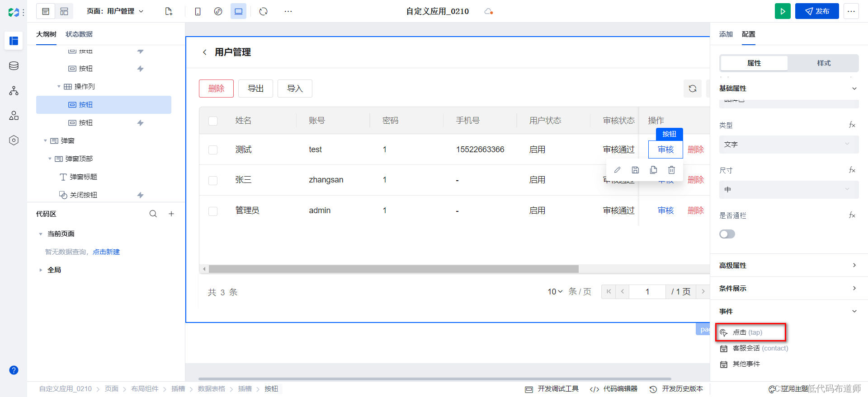Switch to the 大纲树 tab
This screenshot has width=868, height=397.
[x=46, y=34]
